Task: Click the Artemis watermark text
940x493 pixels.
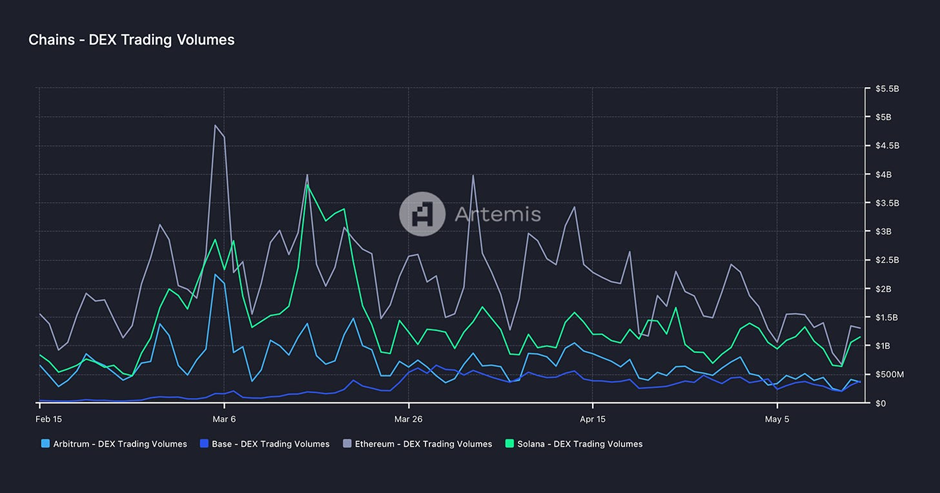Action: tap(496, 214)
